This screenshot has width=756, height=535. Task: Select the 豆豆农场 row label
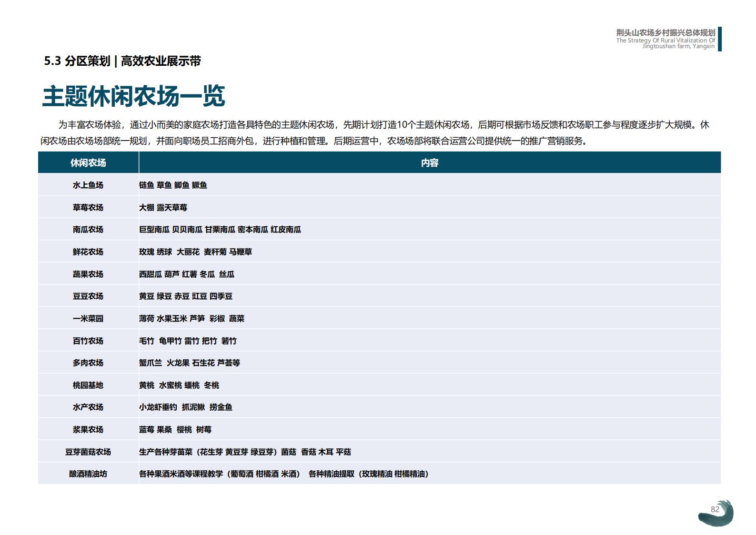pyautogui.click(x=88, y=296)
